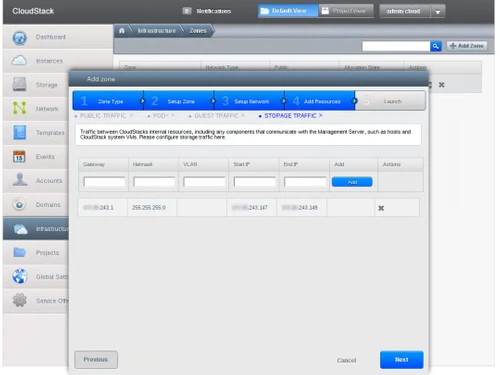The image size is (500, 375).
Task: Click the GUEST TRAFFIC sub-step
Action: tap(217, 116)
